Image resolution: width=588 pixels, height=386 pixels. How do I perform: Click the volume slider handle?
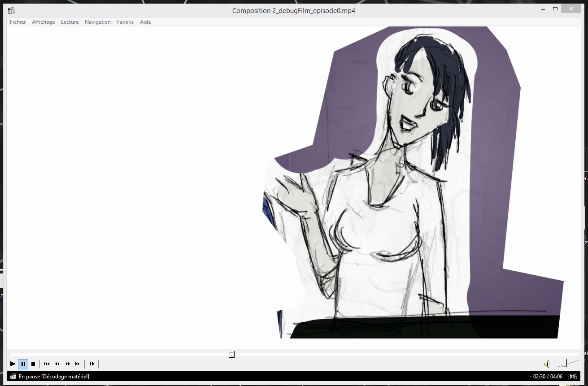coord(565,363)
